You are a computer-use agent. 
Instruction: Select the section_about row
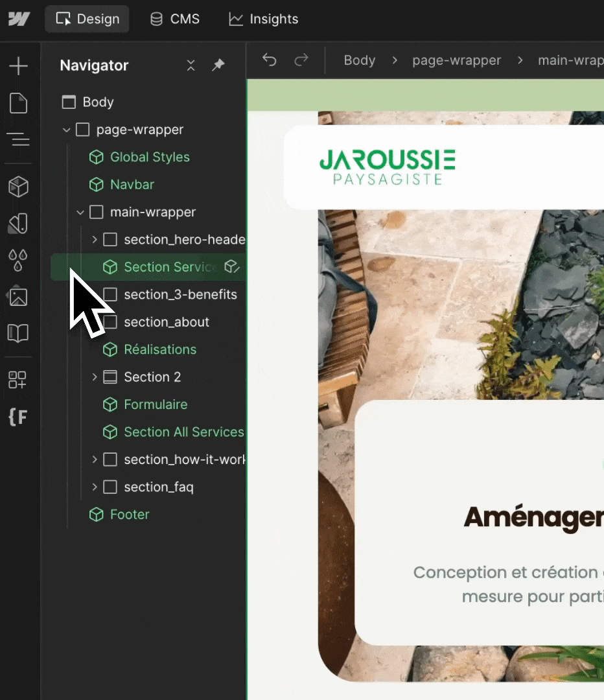[148, 322]
